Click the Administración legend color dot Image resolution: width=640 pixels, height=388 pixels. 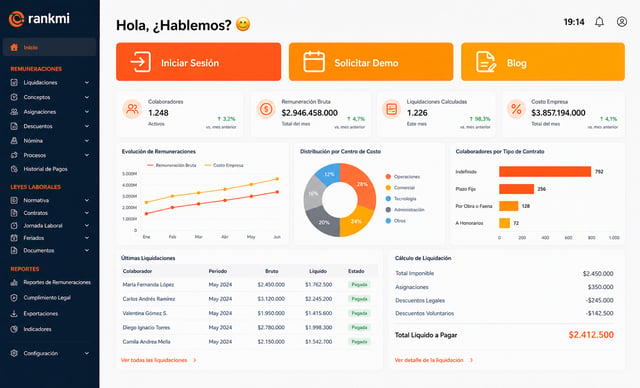pos(388,210)
